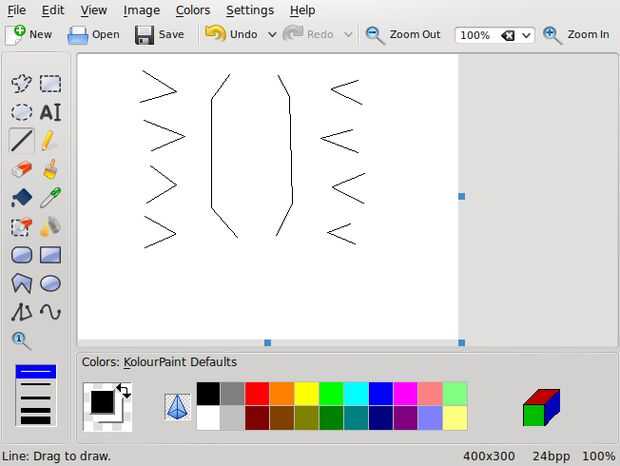Pick the dark green color swatch
Screen dimensions: 620x466
(x=331, y=418)
